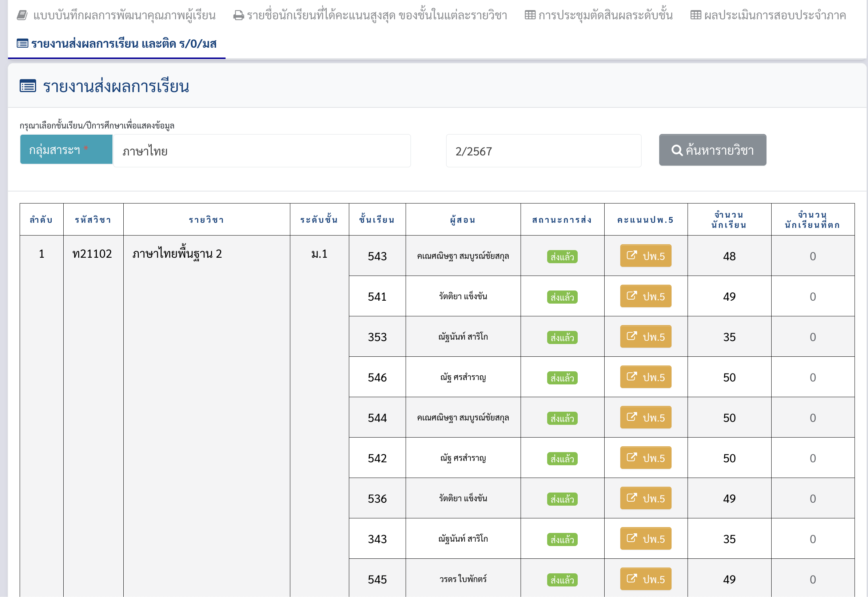Open ปพ.5 report for class 541
The width and height of the screenshot is (868, 597).
(646, 296)
